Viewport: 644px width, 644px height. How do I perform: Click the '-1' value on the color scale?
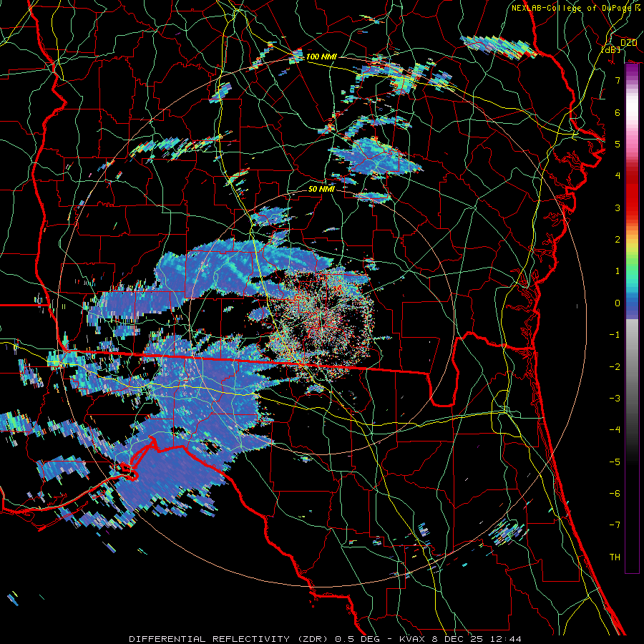pyautogui.click(x=615, y=335)
